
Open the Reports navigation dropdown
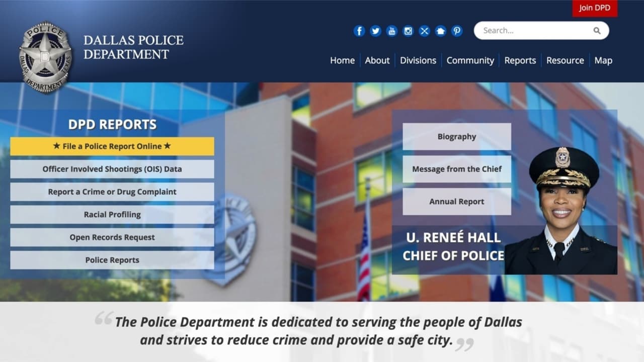point(520,60)
